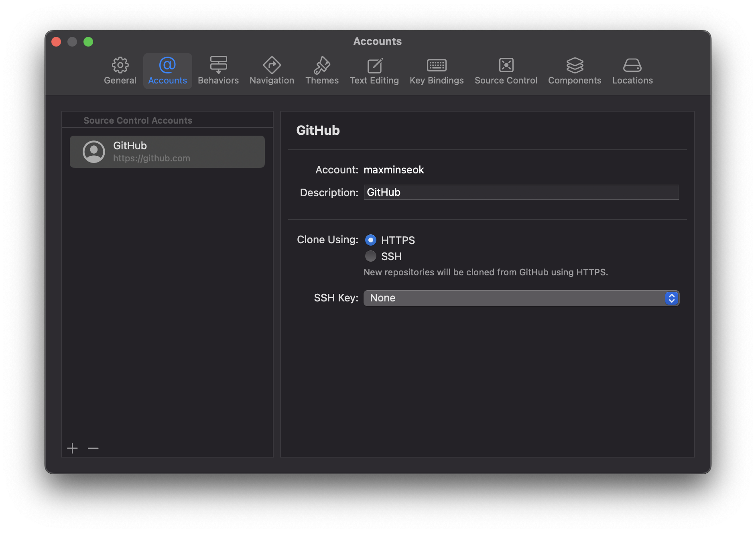Click the Source Control Accounts header
The height and width of the screenshot is (533, 756).
point(138,120)
